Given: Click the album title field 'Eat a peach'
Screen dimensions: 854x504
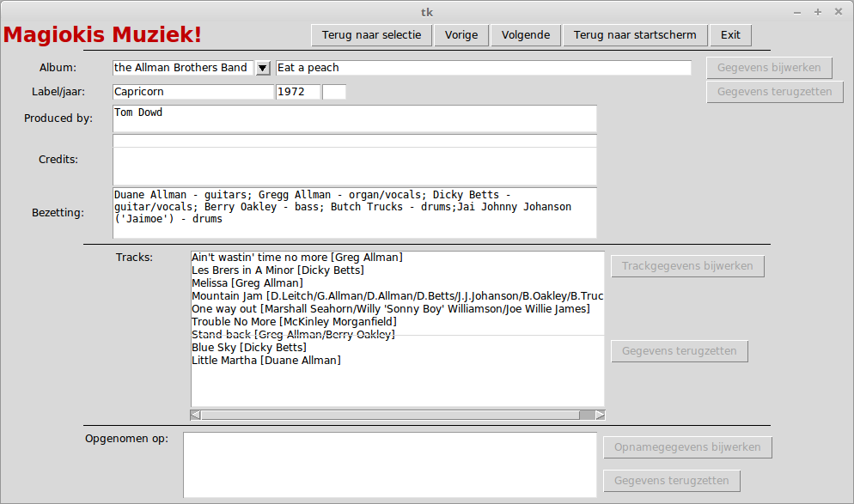Looking at the screenshot, I should click(484, 68).
